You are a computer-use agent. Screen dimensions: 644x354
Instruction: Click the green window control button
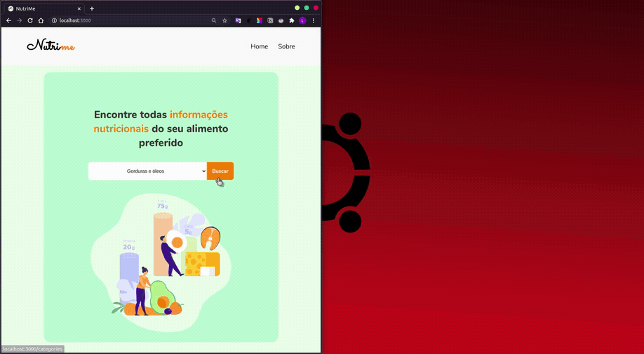[307, 8]
